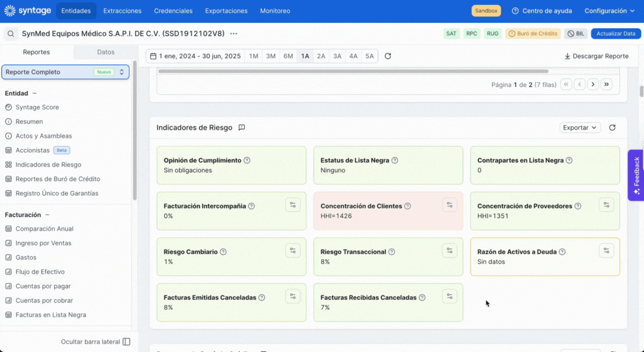
Task: Select the 1M time range
Action: [x=254, y=56]
